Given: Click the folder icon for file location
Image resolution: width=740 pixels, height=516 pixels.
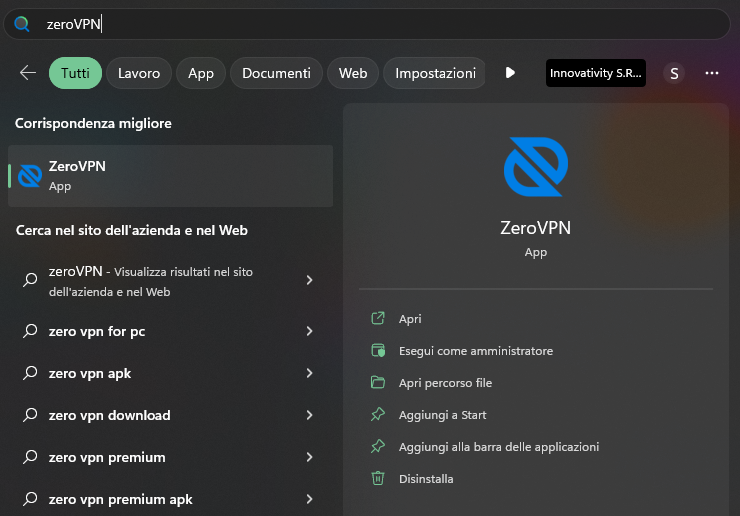Looking at the screenshot, I should [378, 382].
